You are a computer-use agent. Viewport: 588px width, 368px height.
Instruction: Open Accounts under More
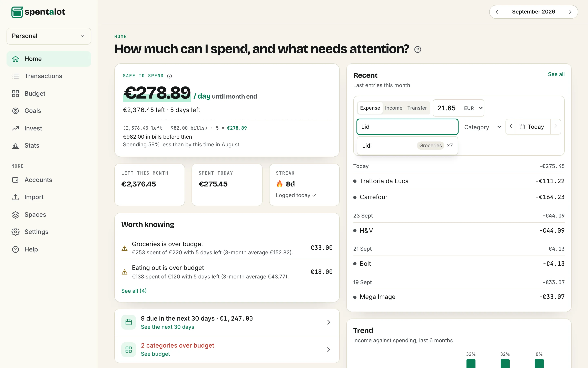click(x=49, y=180)
